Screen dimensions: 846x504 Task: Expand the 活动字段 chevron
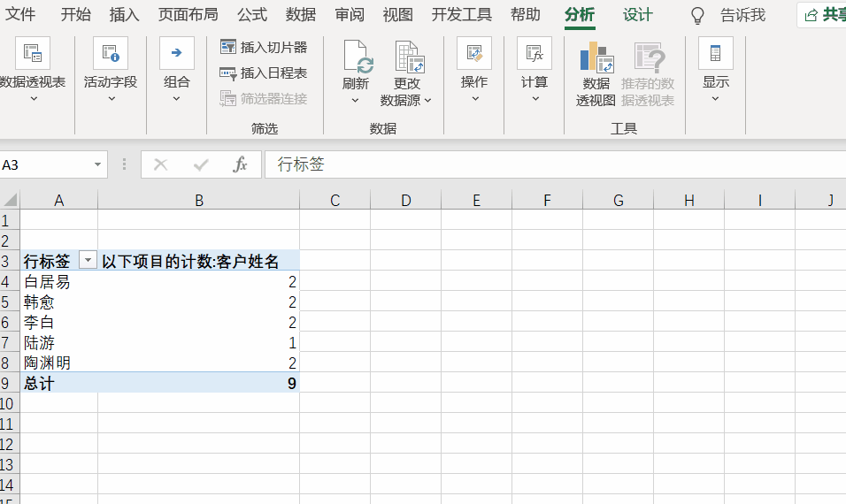112,99
